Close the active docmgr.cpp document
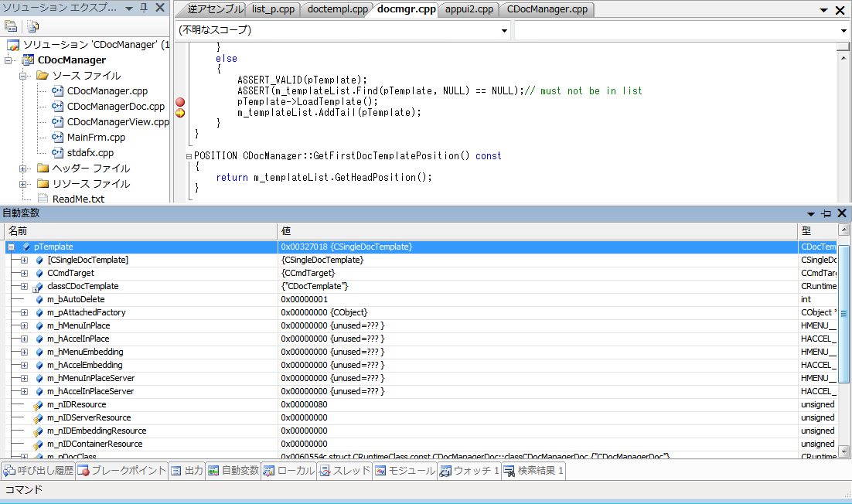Image resolution: width=852 pixels, height=504 pixels. tap(840, 10)
